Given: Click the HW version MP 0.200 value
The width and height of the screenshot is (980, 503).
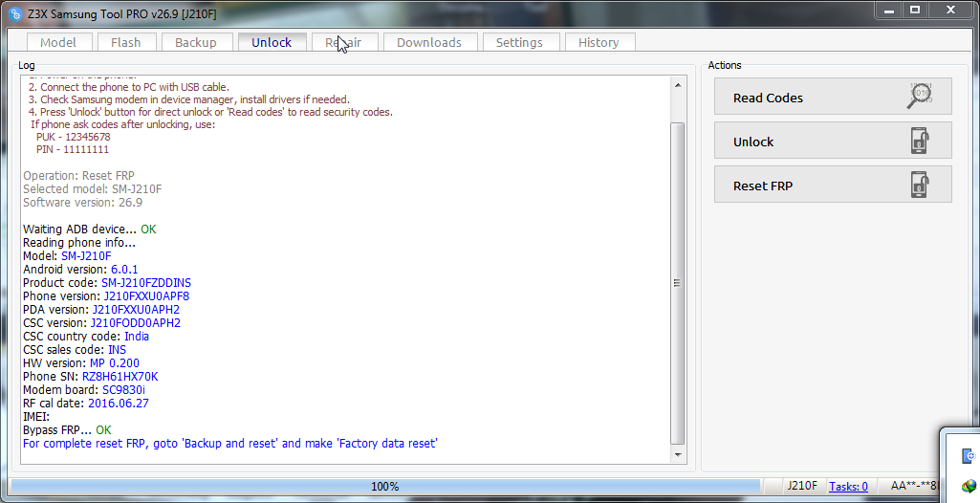Looking at the screenshot, I should click(x=115, y=363).
